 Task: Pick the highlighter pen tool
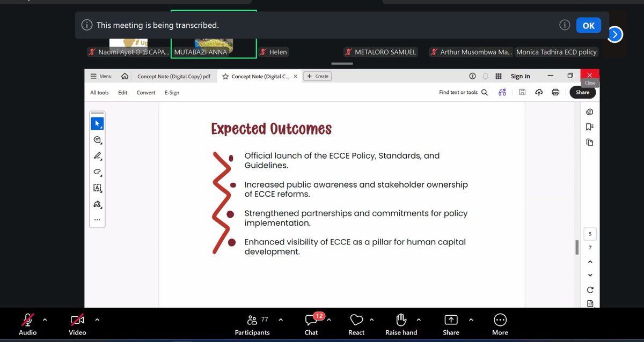point(97,156)
